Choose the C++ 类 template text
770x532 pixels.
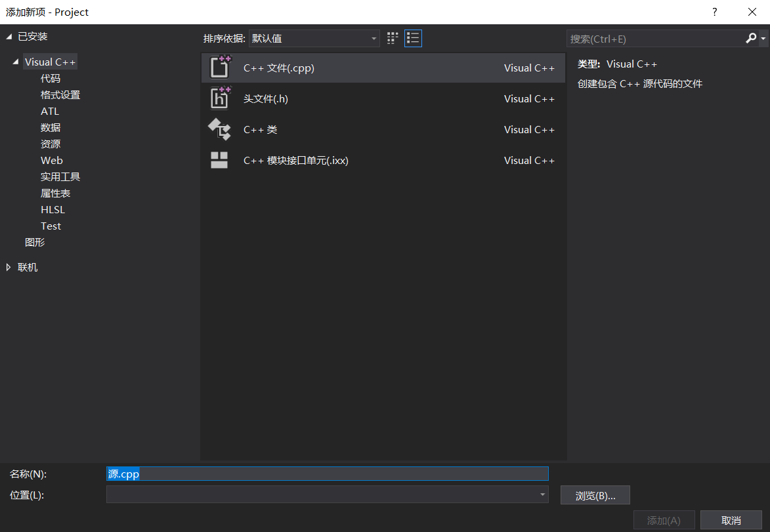260,130
